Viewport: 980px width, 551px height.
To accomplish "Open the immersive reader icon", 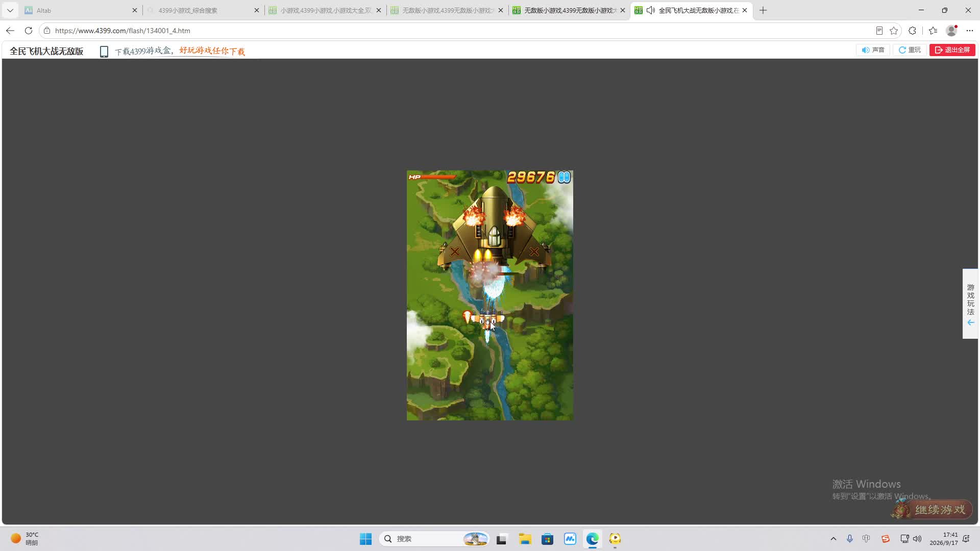I will pyautogui.click(x=879, y=31).
